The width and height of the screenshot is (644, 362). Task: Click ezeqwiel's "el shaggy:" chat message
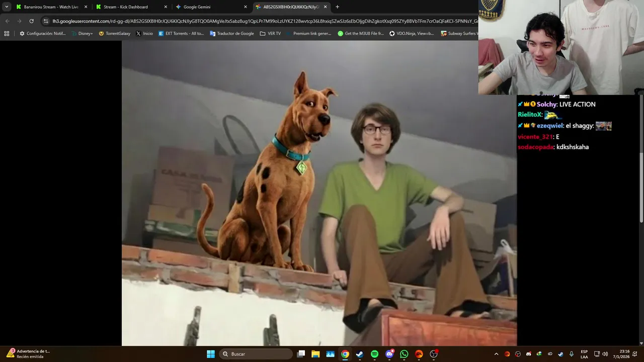(580, 126)
